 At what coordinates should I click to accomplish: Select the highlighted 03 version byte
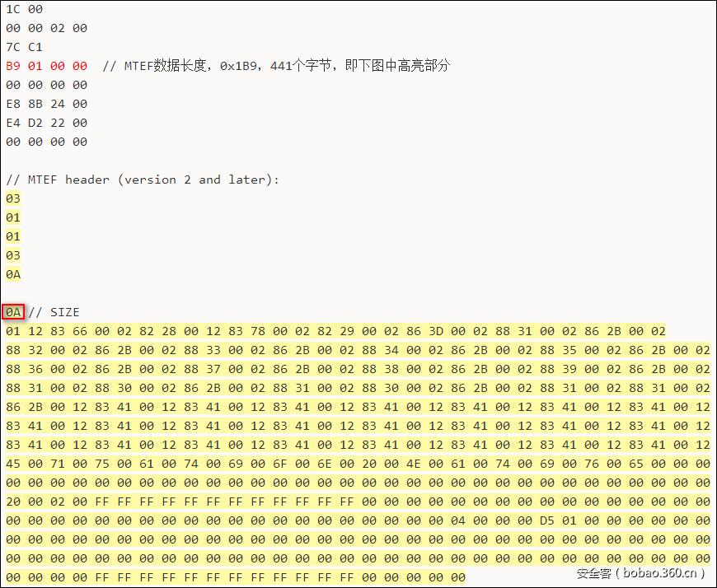click(x=12, y=198)
